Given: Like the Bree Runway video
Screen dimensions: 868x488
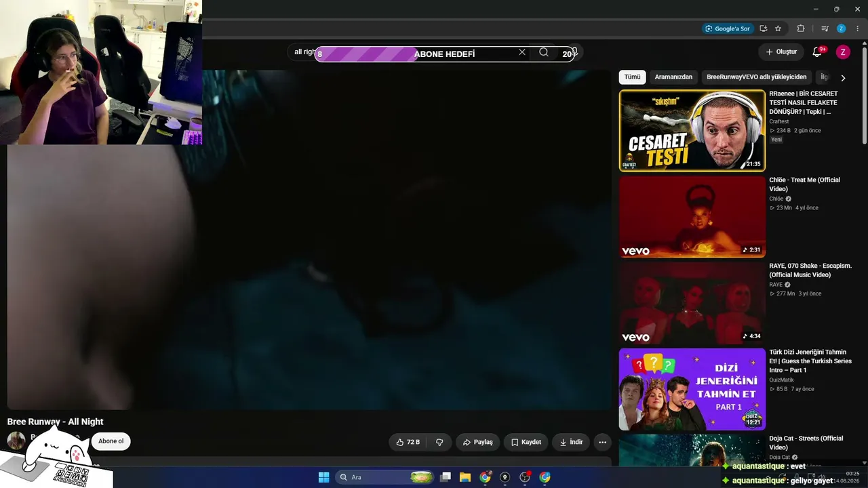Looking at the screenshot, I should pos(408,442).
